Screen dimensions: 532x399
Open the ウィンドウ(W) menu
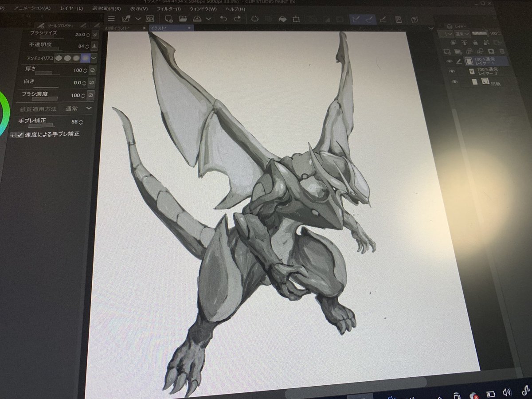point(203,8)
